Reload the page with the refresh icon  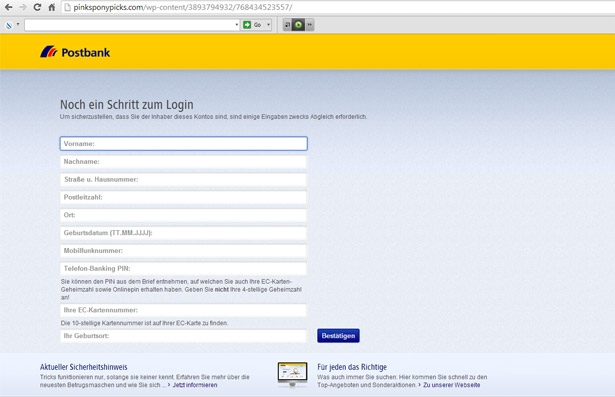click(37, 7)
